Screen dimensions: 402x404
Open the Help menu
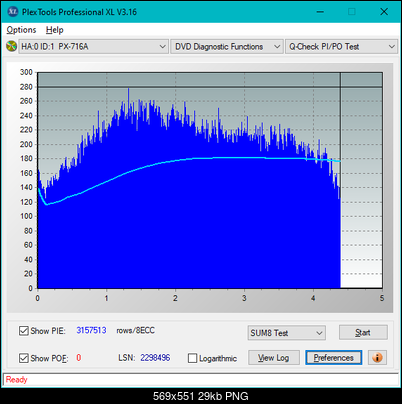(x=54, y=30)
